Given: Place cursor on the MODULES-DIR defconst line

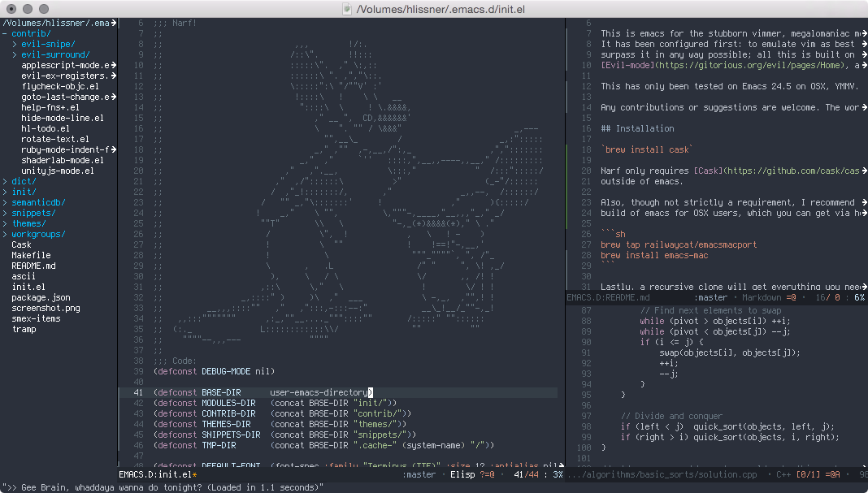Looking at the screenshot, I should click(276, 403).
